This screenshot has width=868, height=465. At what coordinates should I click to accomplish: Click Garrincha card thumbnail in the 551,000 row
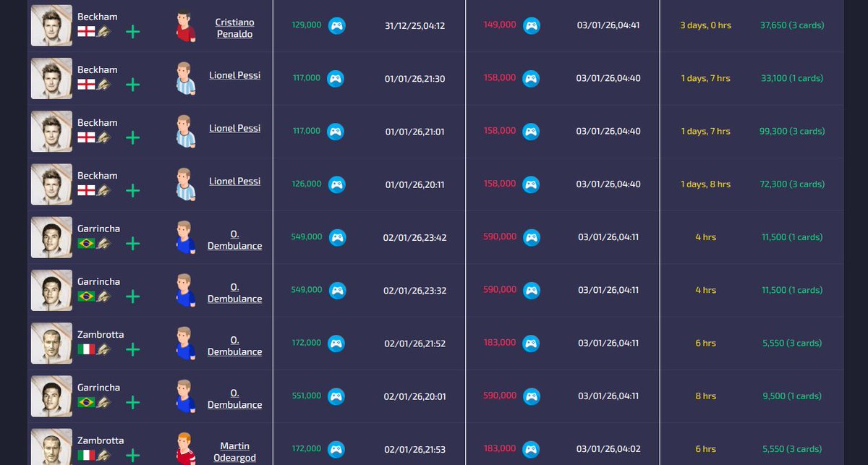(x=51, y=396)
